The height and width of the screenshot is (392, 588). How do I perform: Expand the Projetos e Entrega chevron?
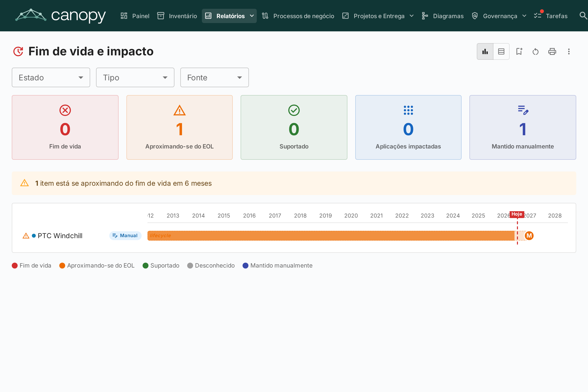pos(412,16)
